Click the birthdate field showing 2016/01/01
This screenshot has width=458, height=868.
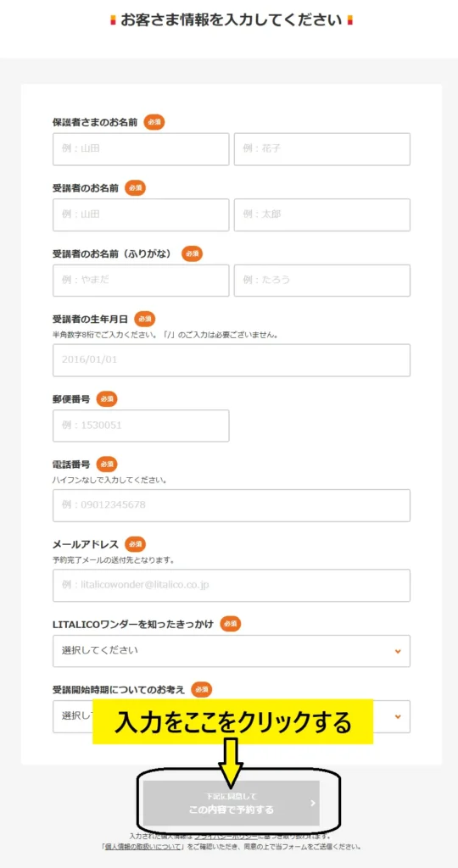point(232,360)
